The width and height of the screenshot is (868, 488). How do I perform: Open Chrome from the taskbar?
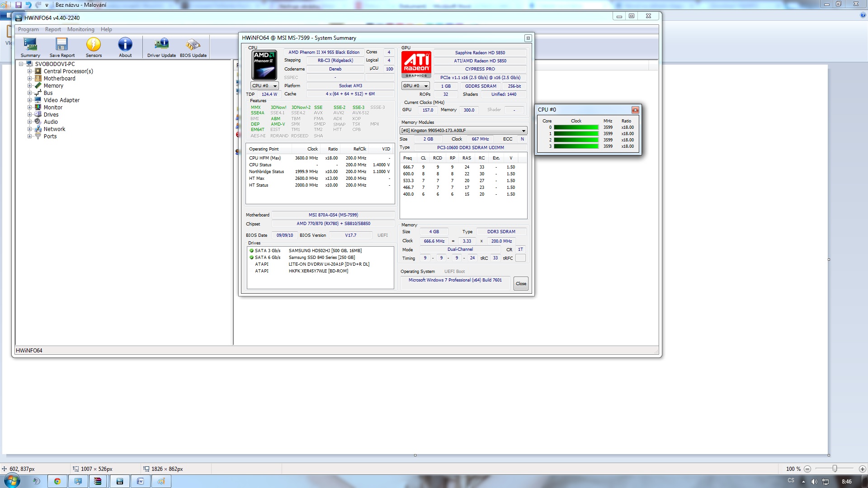point(57,481)
